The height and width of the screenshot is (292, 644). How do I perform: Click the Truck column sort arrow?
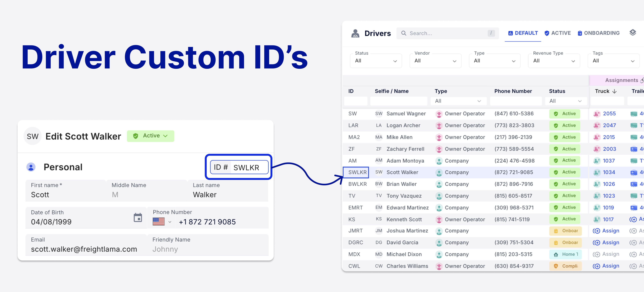pos(614,91)
